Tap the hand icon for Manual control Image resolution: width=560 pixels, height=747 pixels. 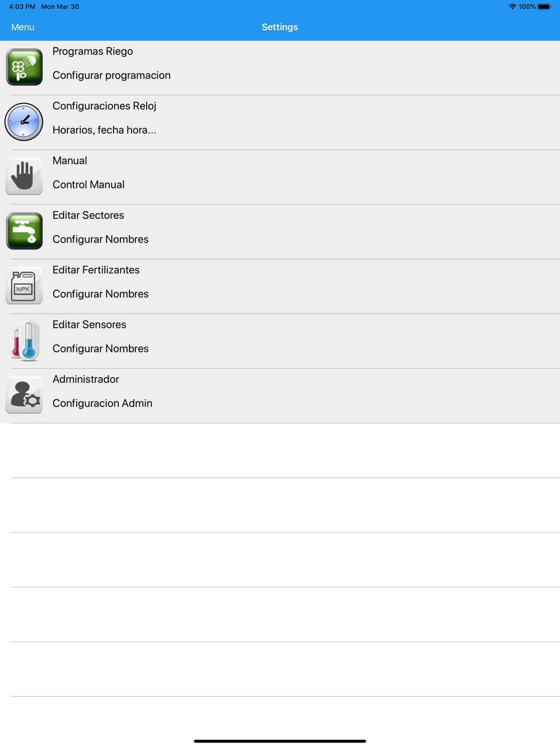(x=24, y=176)
